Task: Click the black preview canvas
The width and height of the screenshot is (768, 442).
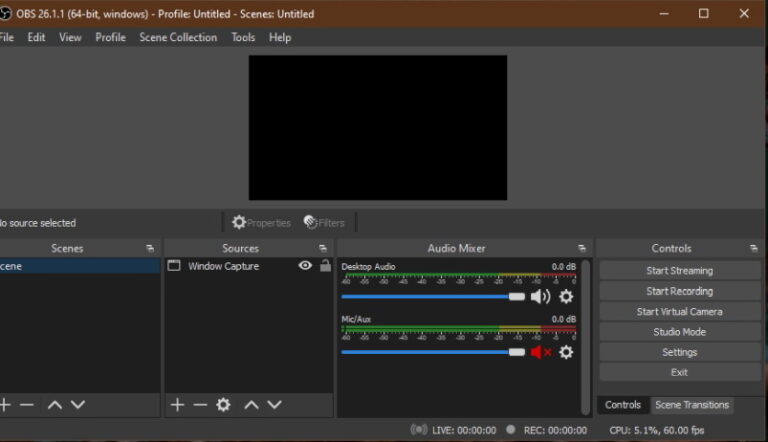Action: [378, 127]
